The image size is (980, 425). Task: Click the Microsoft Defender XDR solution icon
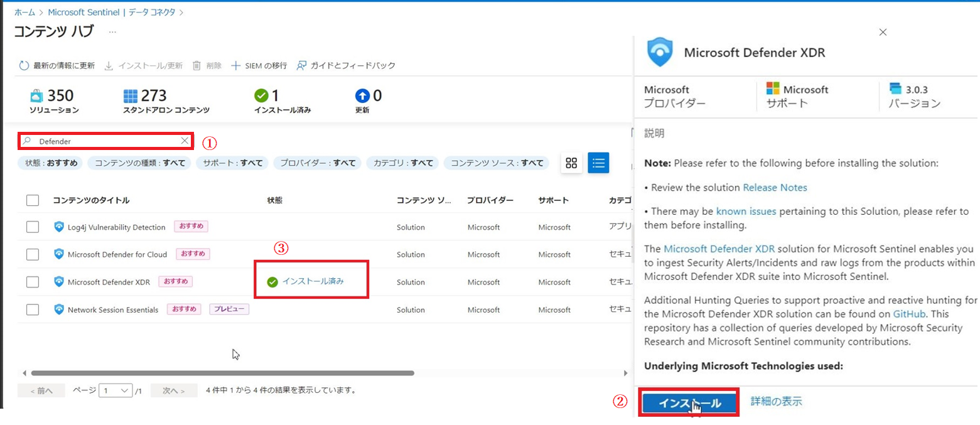60,282
